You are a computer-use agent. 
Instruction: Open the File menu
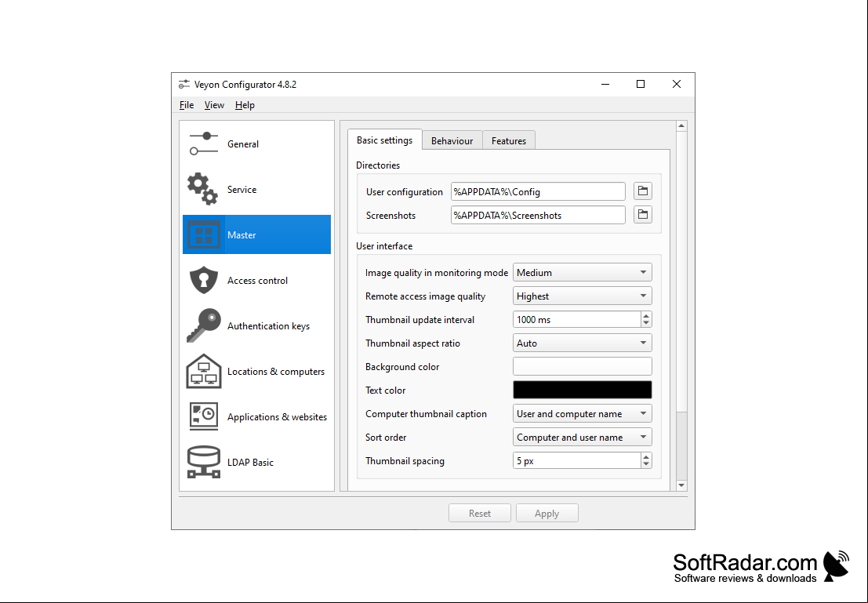tap(187, 105)
